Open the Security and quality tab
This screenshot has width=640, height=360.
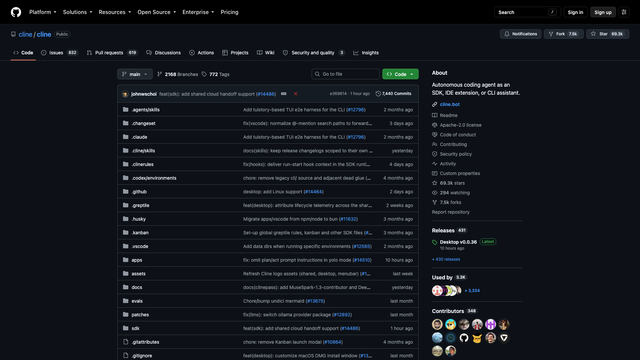click(x=313, y=53)
